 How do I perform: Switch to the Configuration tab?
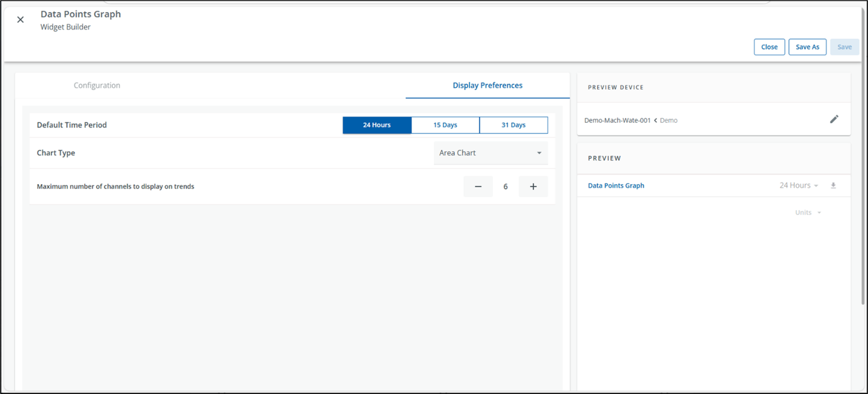pos(97,85)
